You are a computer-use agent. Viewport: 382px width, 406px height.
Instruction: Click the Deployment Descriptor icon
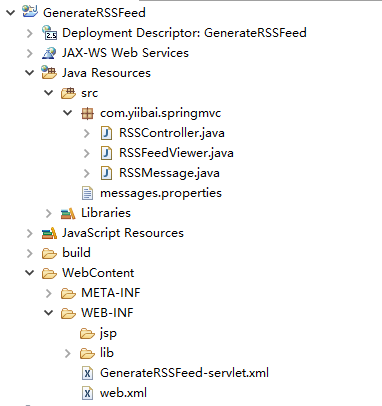pos(49,32)
